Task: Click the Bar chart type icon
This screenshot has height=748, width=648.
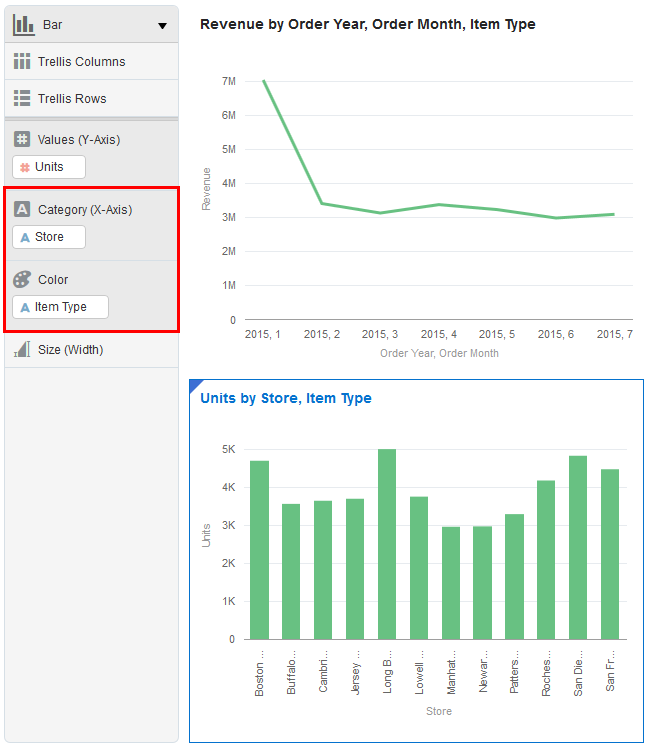Action: tap(23, 25)
